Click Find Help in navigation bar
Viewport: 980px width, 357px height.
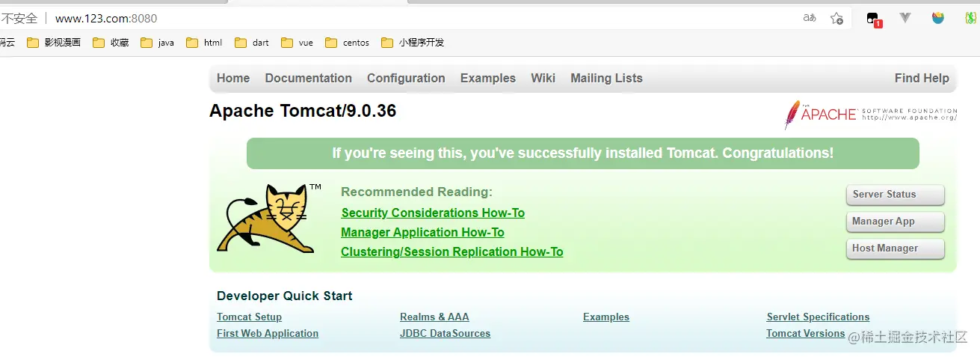tap(922, 78)
